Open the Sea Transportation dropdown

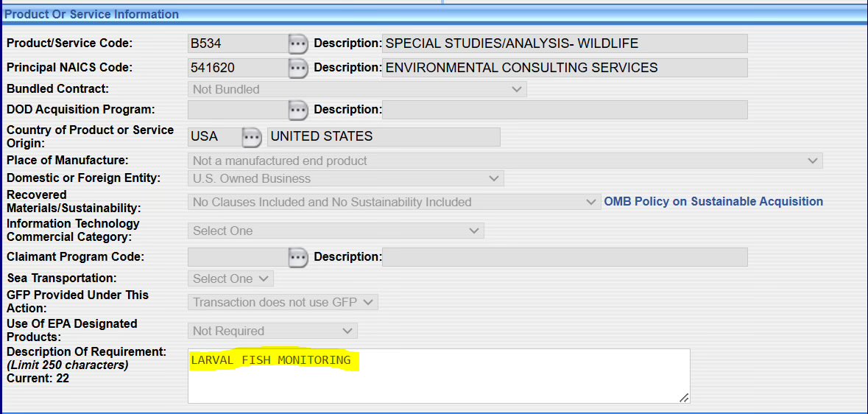(x=230, y=278)
